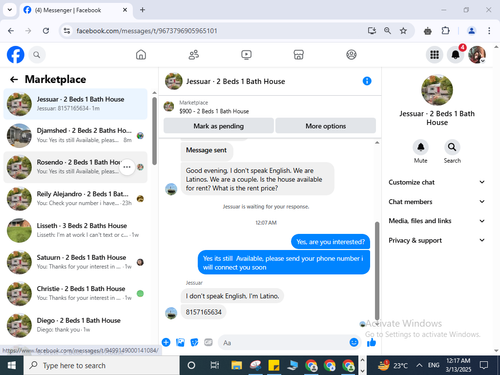Open File Explorer from taskbar
The height and width of the screenshot is (375, 500).
point(236,366)
